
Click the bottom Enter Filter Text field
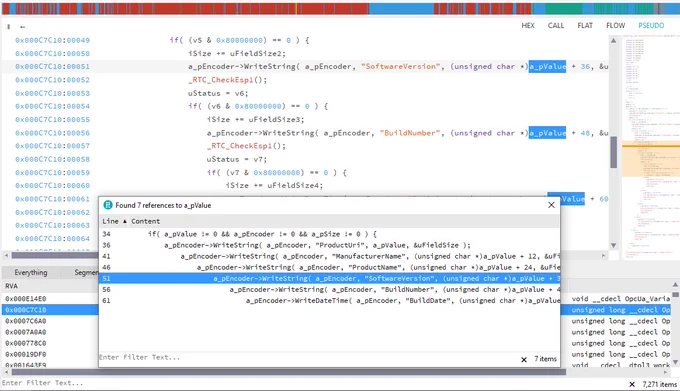tap(312, 383)
